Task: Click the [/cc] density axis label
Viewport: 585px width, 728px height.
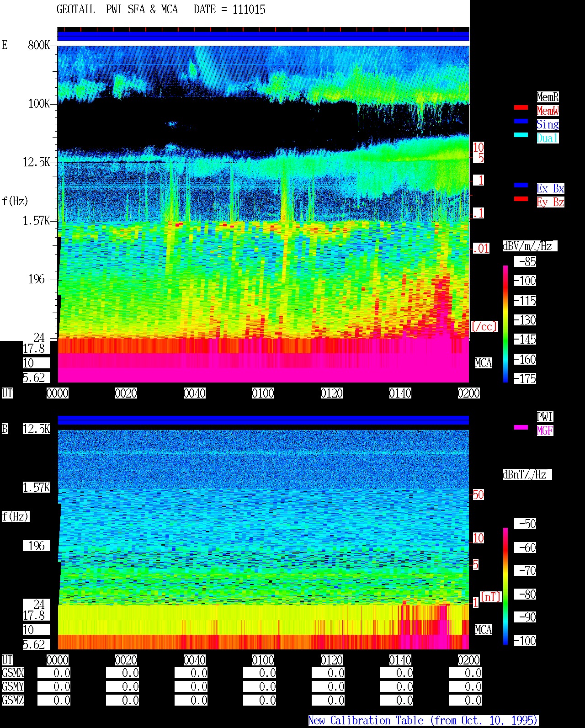Action: (x=484, y=327)
